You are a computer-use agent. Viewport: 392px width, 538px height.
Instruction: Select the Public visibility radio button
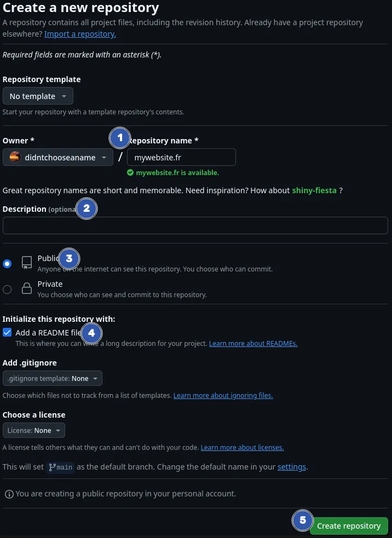pos(7,263)
